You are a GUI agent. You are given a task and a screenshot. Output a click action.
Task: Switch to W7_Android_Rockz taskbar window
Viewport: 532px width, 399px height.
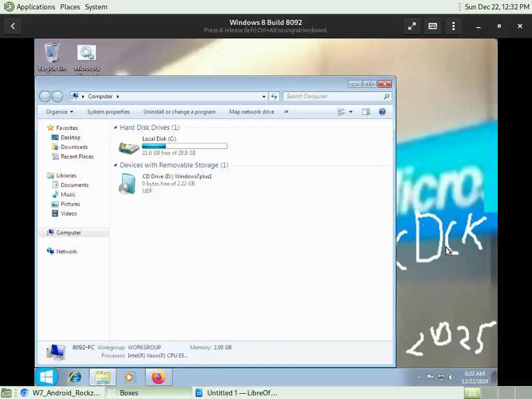click(x=60, y=393)
